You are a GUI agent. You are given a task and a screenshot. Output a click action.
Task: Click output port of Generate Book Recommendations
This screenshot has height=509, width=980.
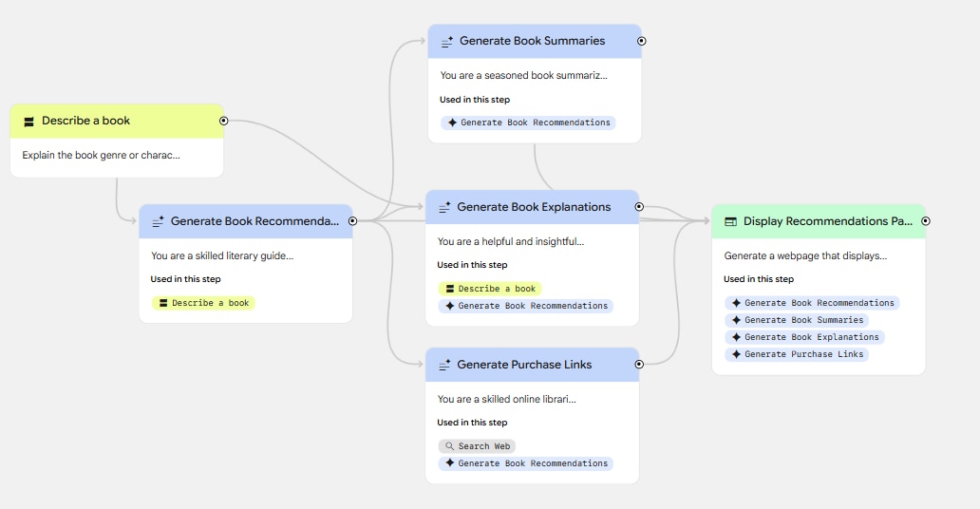[x=352, y=220]
